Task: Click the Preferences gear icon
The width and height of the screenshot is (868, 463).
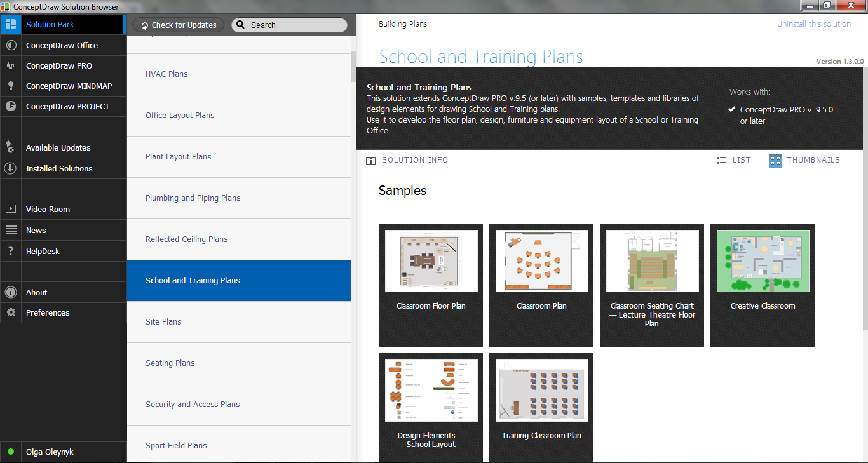Action: click(11, 313)
